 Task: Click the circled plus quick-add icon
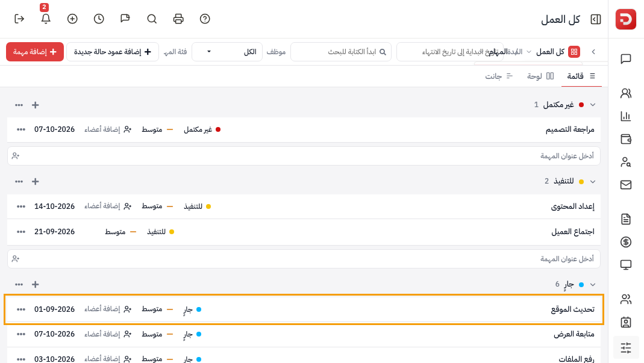[72, 19]
